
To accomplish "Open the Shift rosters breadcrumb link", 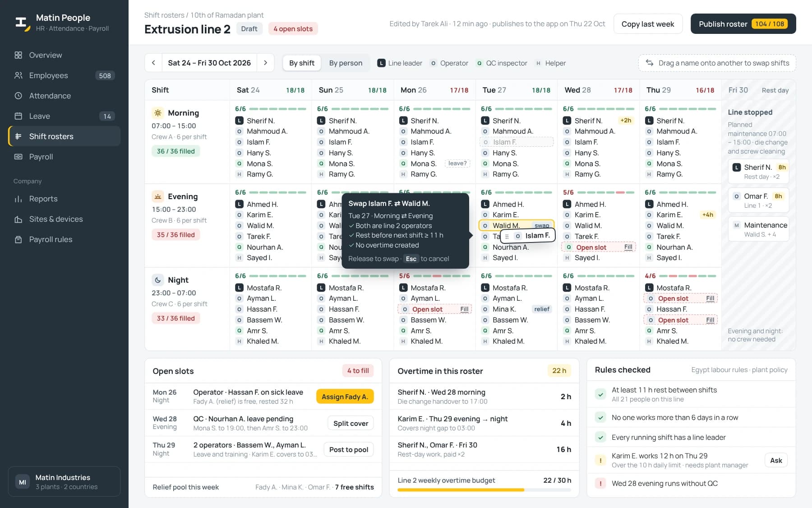I will 164,15.
